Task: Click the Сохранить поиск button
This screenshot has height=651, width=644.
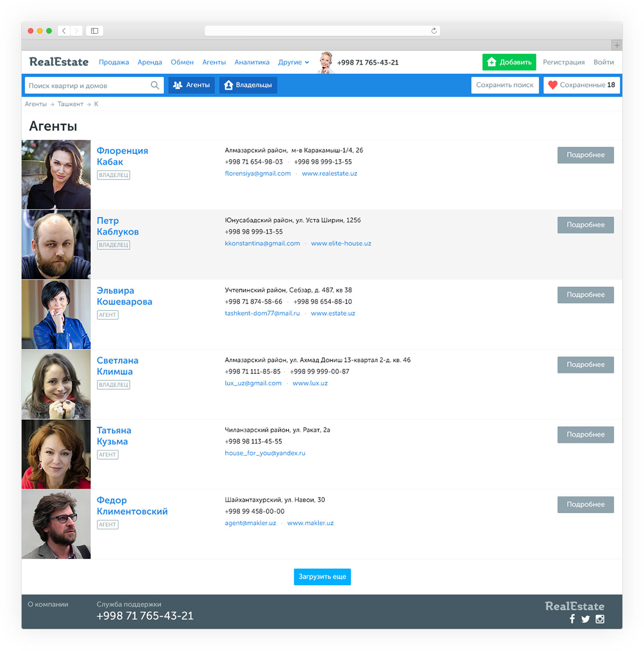Action: click(x=505, y=85)
